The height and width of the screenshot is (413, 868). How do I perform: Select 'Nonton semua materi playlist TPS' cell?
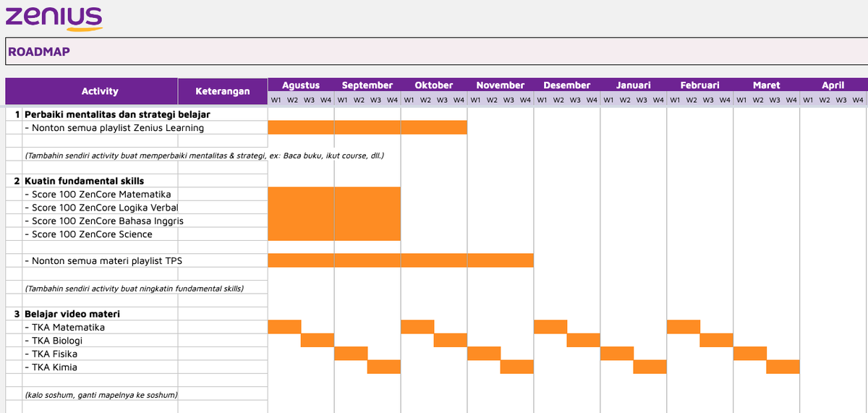[x=100, y=260]
